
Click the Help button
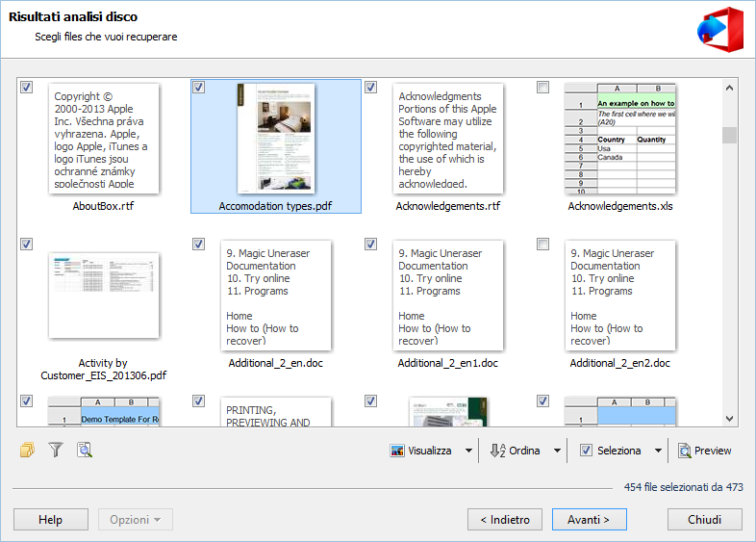[50, 520]
